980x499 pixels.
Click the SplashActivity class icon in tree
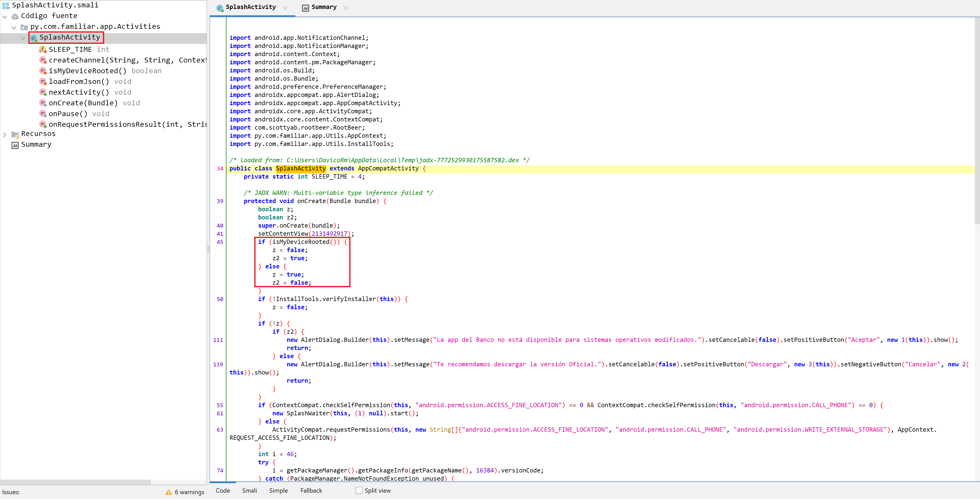point(34,38)
